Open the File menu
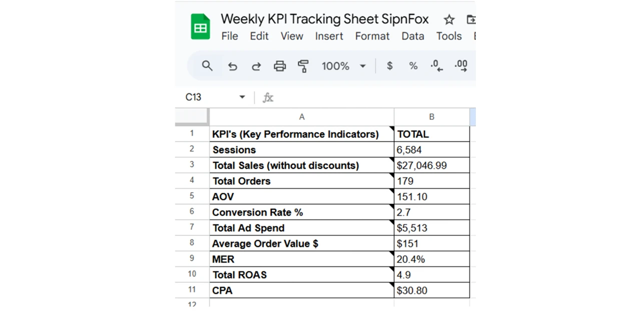This screenshot has height=311, width=644. pos(230,36)
